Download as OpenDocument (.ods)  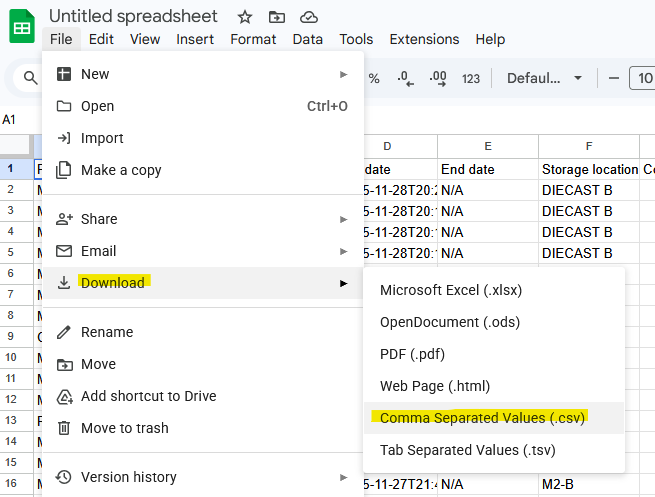[494, 322]
